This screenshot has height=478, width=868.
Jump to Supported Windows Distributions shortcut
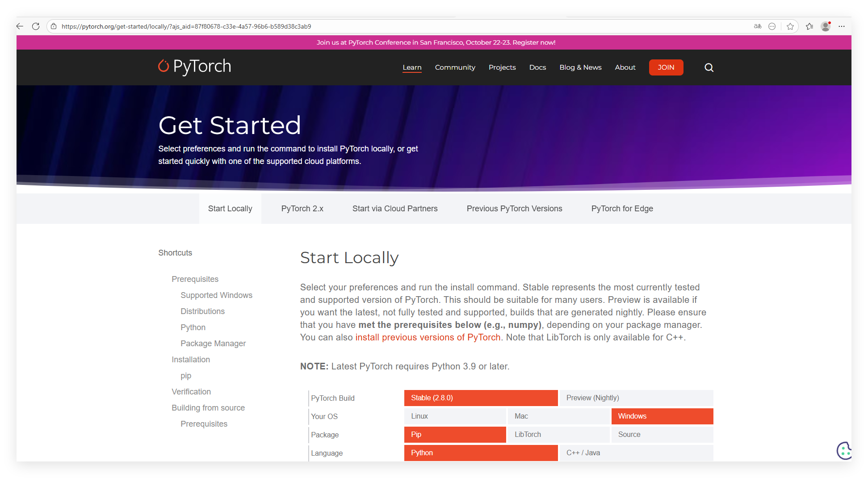[x=216, y=303]
